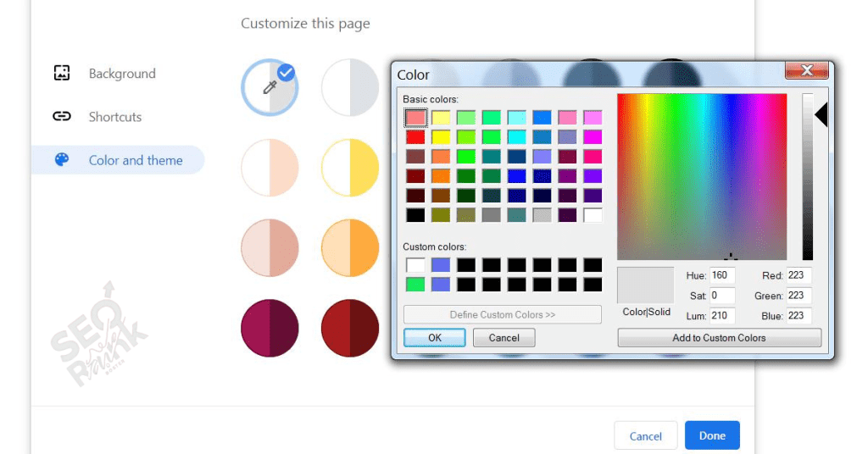The image size is (868, 454).
Task: Focus the Hue value field
Action: pyautogui.click(x=722, y=275)
